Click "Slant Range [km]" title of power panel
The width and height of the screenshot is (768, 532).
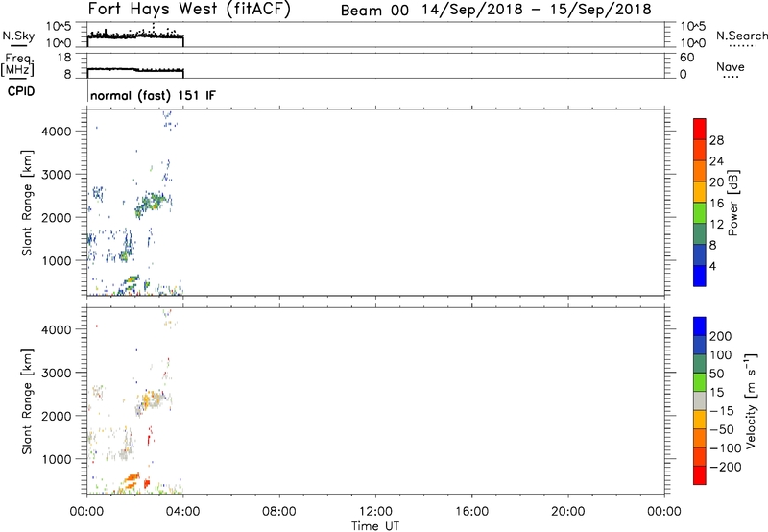point(27,203)
